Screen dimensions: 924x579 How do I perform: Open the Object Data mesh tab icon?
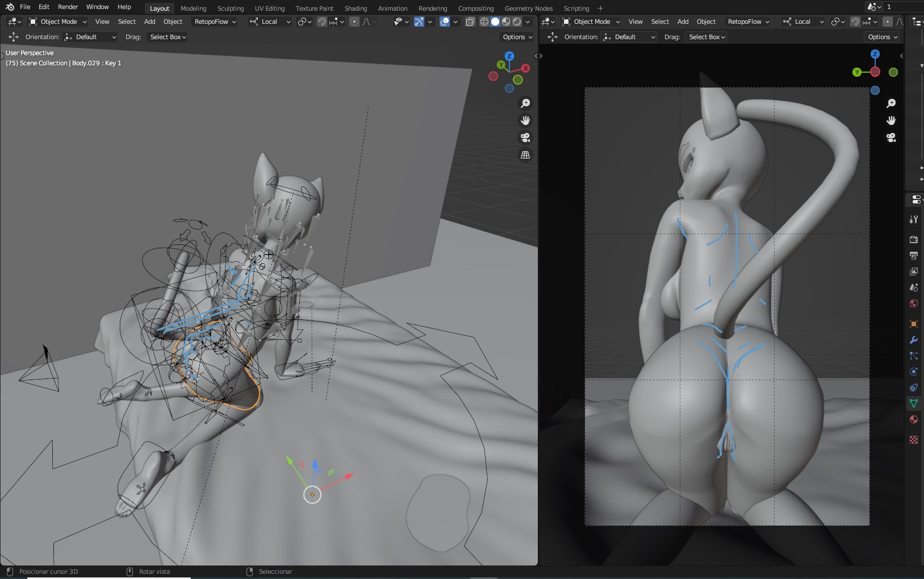point(914,403)
